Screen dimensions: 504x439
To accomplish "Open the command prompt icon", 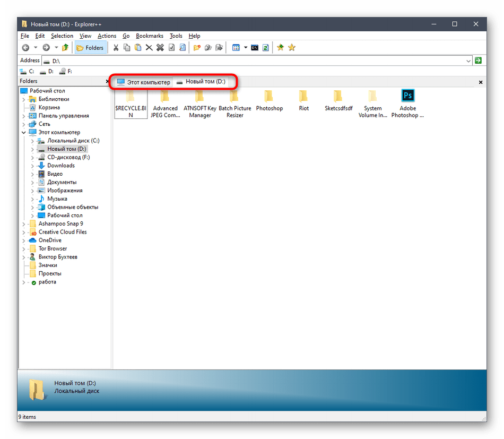I will pyautogui.click(x=255, y=48).
